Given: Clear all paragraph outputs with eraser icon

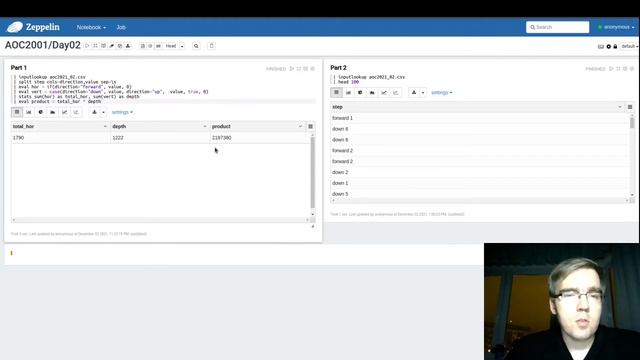Looking at the screenshot, I should [111, 46].
